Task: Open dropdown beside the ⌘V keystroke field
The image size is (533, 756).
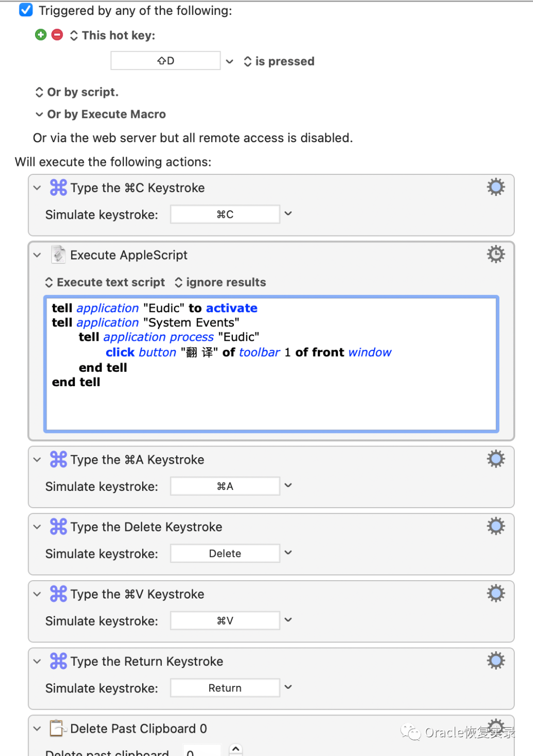Action: coord(288,620)
